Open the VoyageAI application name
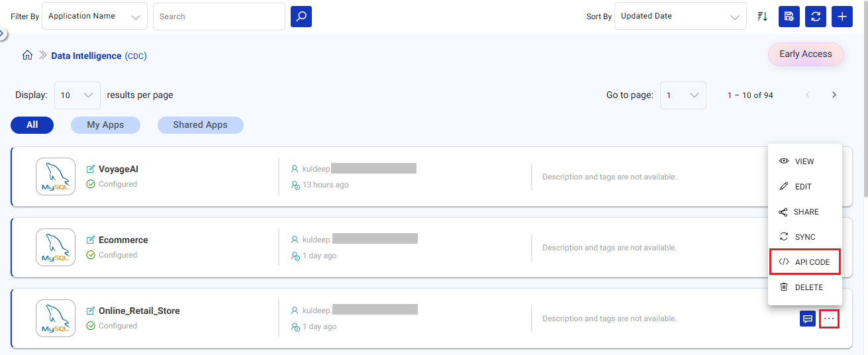The width and height of the screenshot is (868, 355). (x=119, y=169)
